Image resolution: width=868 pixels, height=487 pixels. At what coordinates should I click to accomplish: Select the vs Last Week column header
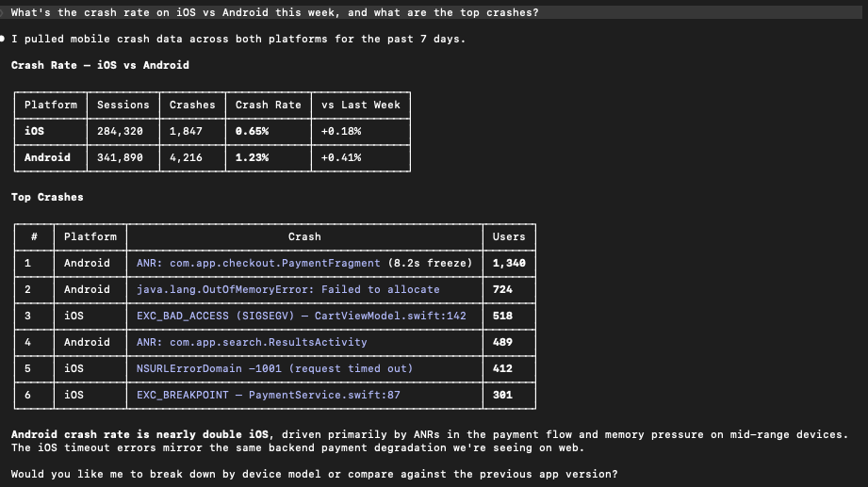pyautogui.click(x=361, y=105)
